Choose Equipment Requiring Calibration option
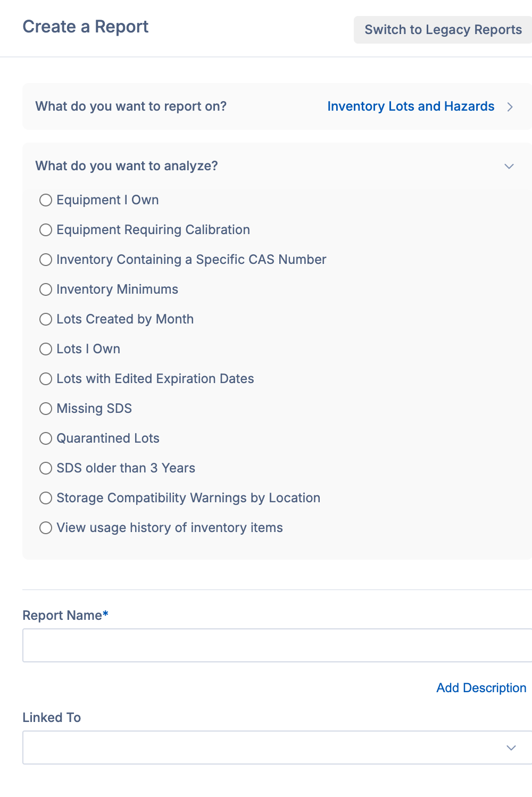The width and height of the screenshot is (532, 797). [x=46, y=230]
